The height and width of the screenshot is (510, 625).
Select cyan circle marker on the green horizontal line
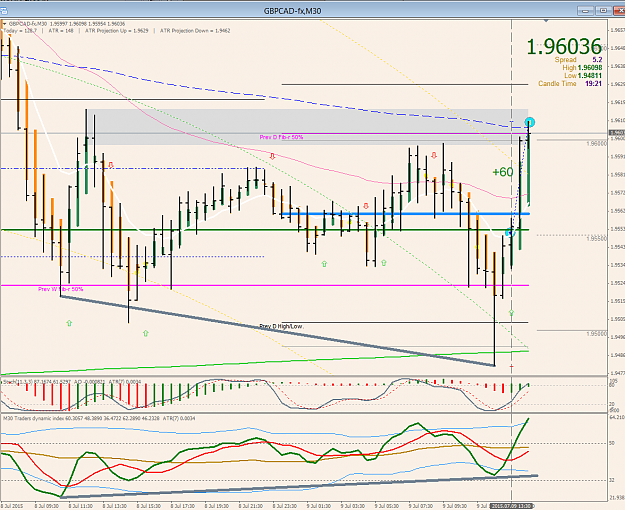pyautogui.click(x=509, y=232)
